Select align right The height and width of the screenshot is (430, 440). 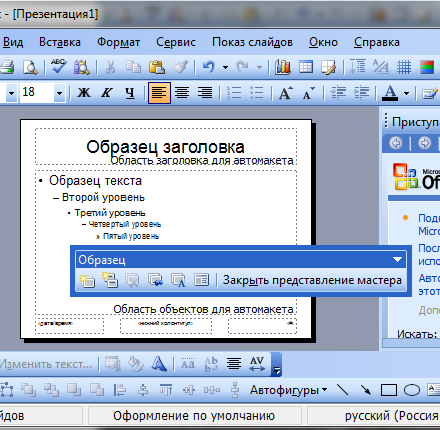pyautogui.click(x=205, y=93)
